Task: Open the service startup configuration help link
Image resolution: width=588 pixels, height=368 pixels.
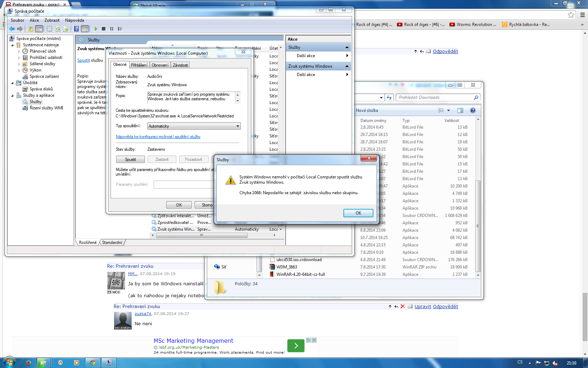Action: [x=158, y=137]
